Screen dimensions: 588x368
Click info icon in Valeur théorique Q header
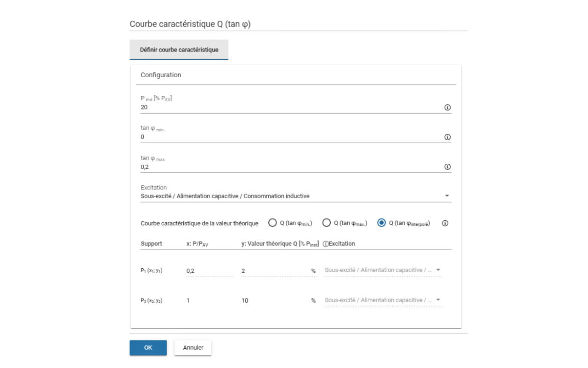pyautogui.click(x=326, y=244)
